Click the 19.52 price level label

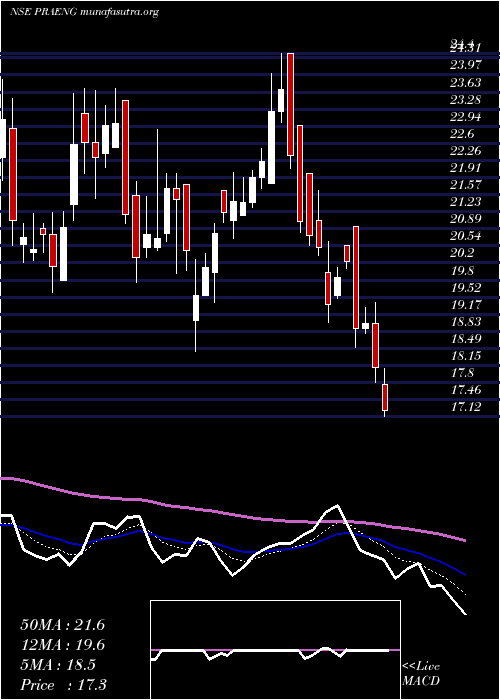(x=466, y=288)
